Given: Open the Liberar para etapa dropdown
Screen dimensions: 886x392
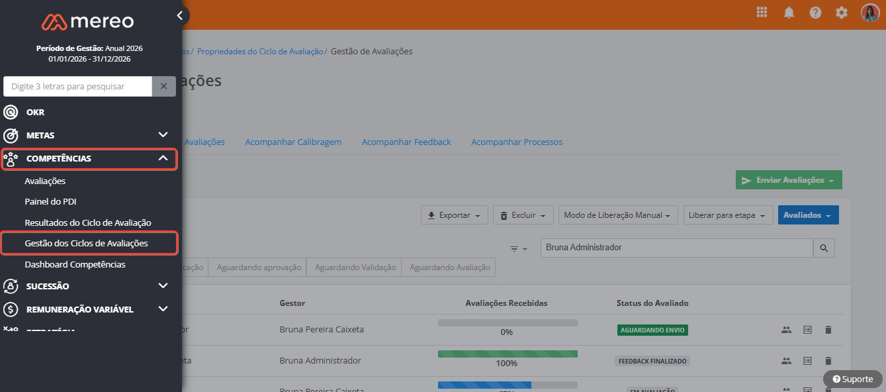Looking at the screenshot, I should click(x=728, y=215).
